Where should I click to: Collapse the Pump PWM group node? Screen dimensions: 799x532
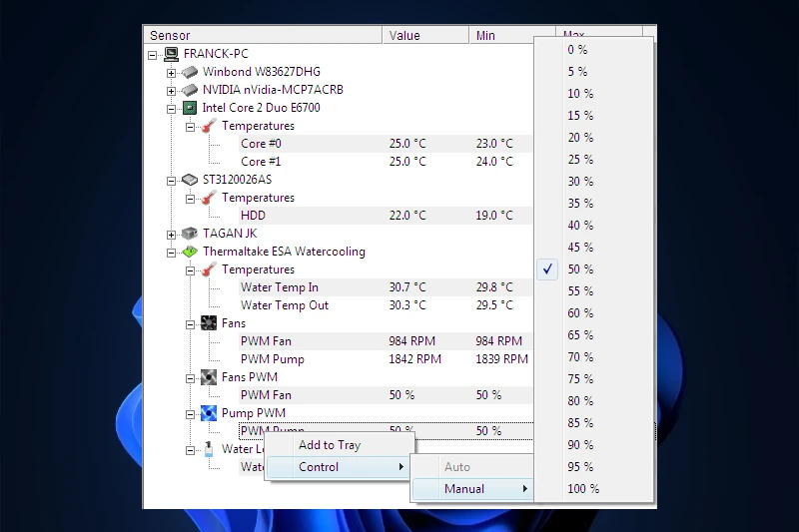(190, 414)
